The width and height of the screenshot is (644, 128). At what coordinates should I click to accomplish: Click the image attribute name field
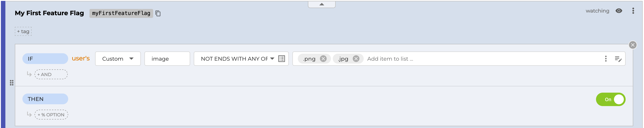167,59
